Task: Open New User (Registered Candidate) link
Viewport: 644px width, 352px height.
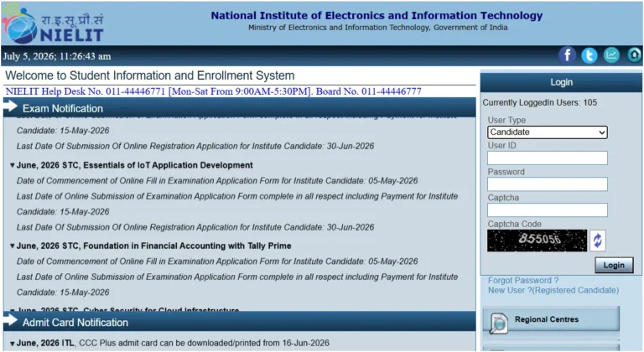Action: click(553, 290)
